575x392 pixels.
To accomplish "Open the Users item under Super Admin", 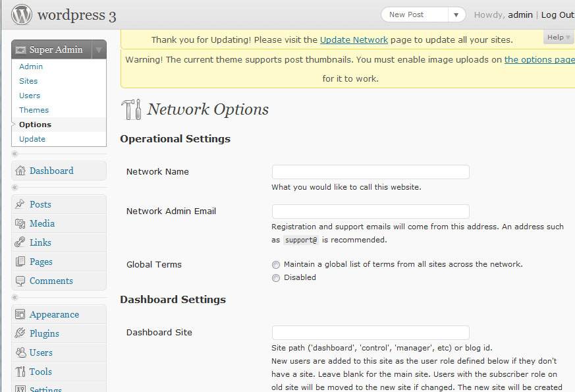I will tap(30, 96).
